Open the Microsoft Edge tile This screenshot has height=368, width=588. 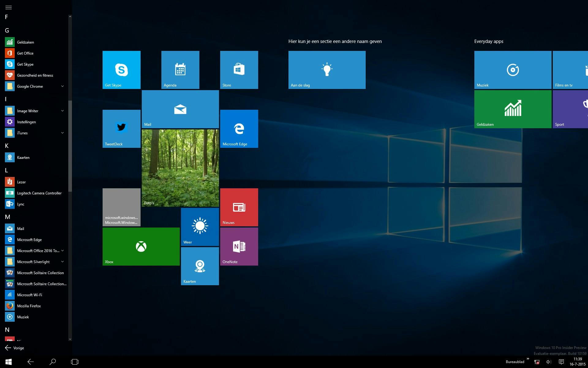[239, 129]
